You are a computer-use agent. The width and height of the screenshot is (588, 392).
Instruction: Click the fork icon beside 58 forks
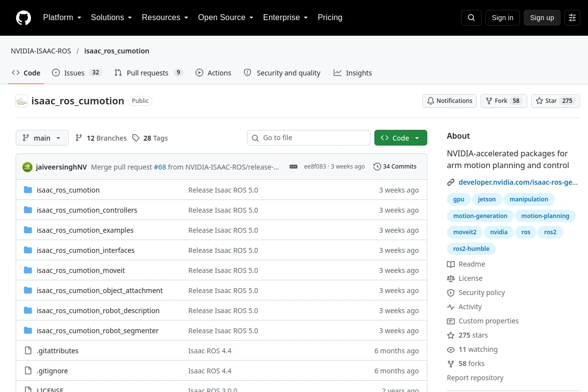pyautogui.click(x=451, y=364)
